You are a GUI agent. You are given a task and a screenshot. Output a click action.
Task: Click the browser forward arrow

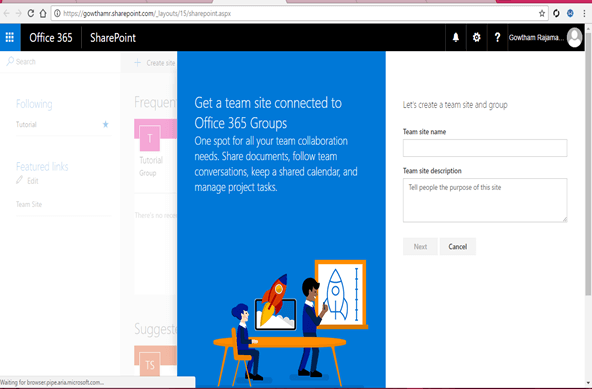click(18, 14)
